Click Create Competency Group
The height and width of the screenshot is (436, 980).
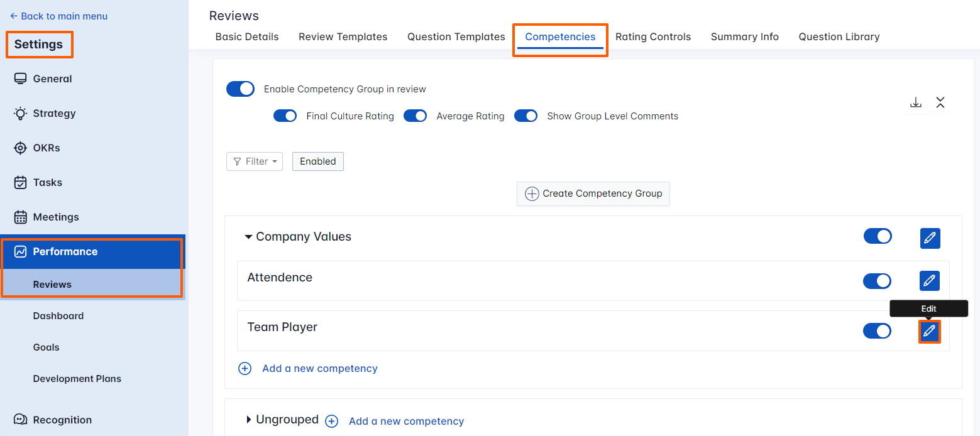click(x=593, y=193)
